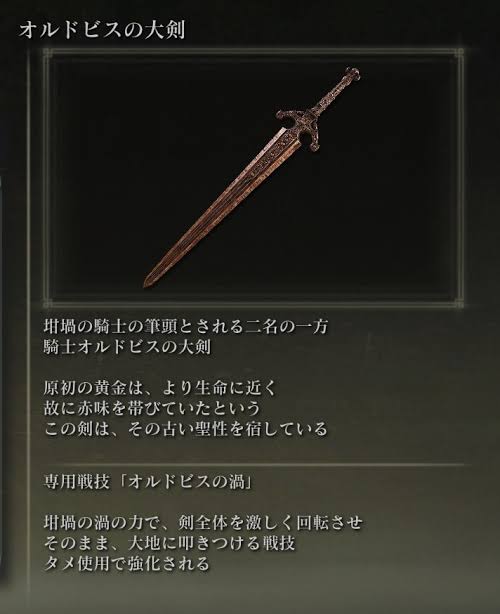Click the sword's curved crossguard
The image size is (500, 614).
coord(300,129)
